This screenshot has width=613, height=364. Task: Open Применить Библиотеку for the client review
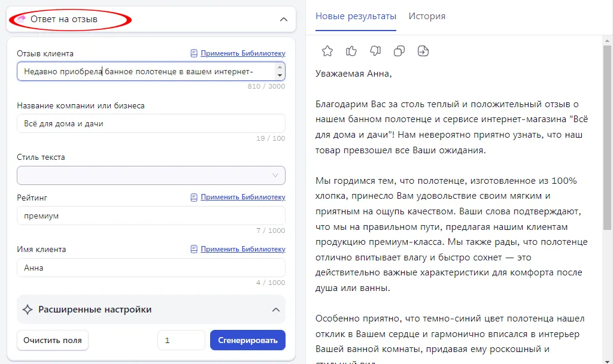242,53
